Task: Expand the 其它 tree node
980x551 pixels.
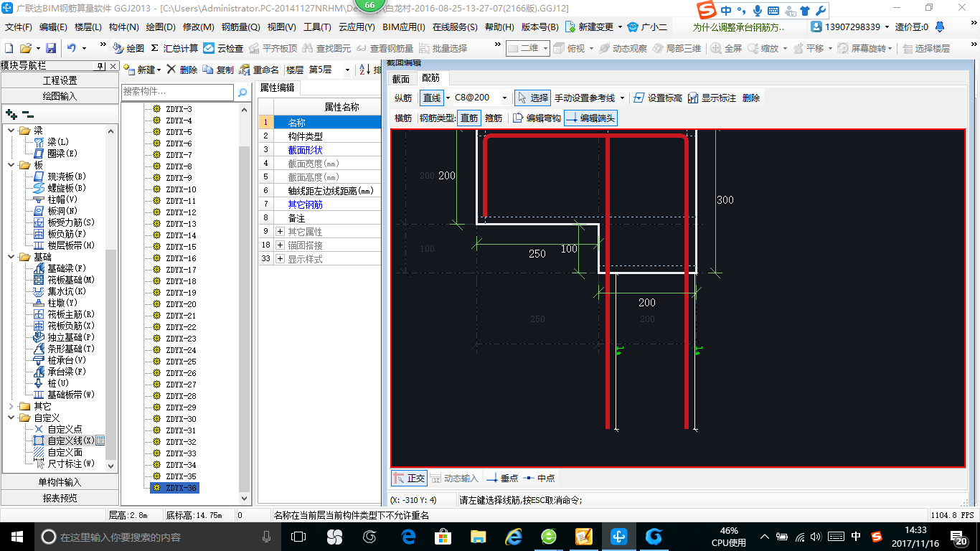Action: (11, 406)
